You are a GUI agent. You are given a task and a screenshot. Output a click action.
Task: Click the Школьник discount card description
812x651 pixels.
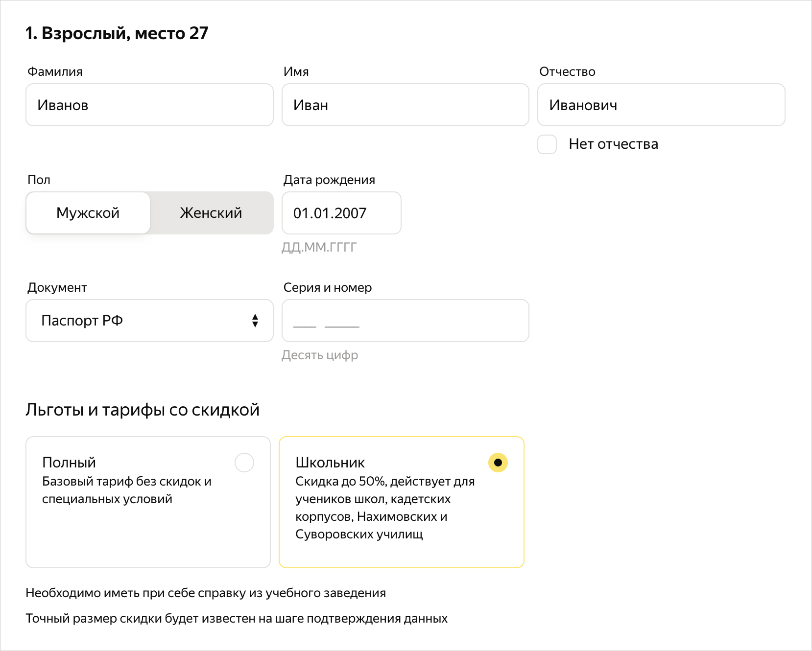coord(385,508)
